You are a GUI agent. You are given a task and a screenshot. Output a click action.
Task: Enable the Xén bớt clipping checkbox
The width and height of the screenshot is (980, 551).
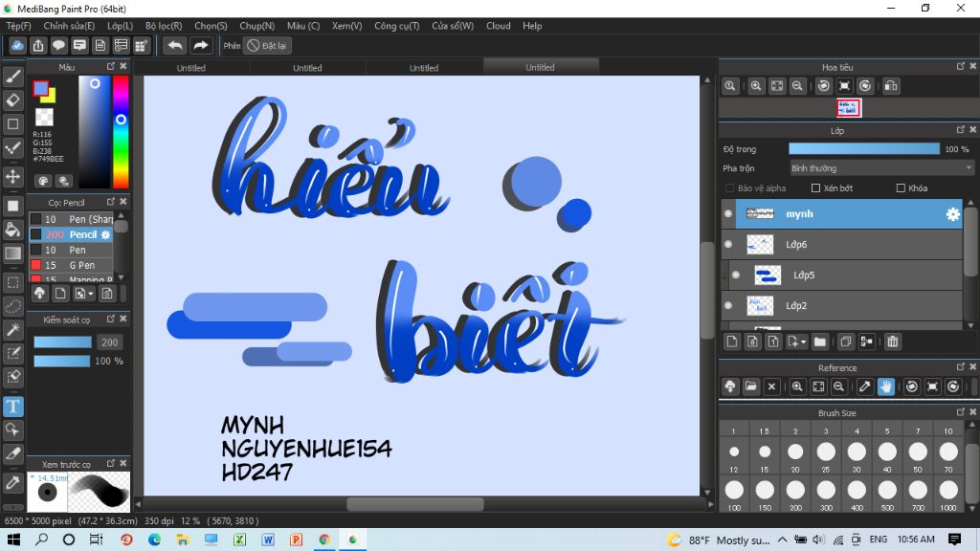[x=815, y=188]
